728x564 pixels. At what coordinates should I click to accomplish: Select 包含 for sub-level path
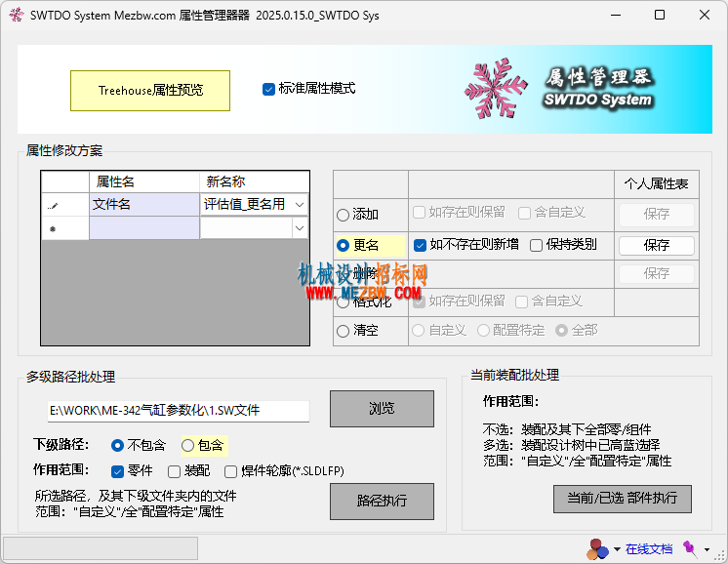(188, 445)
